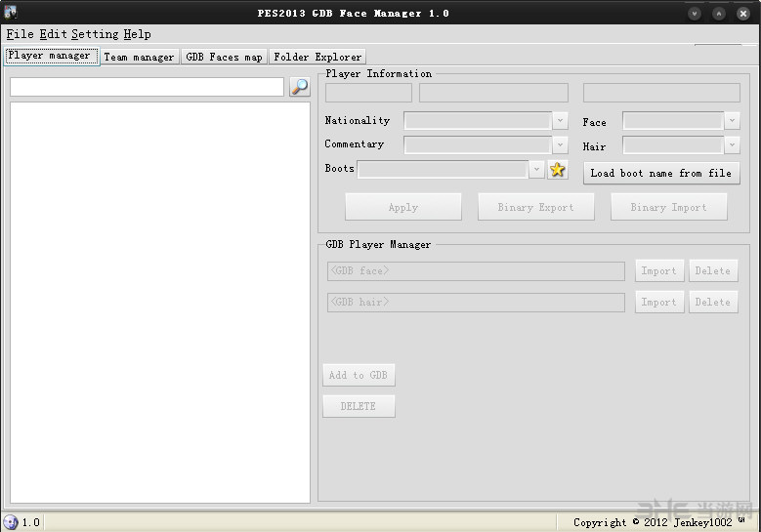761x532 pixels.
Task: Click Import next to GDB face field
Action: 659,270
